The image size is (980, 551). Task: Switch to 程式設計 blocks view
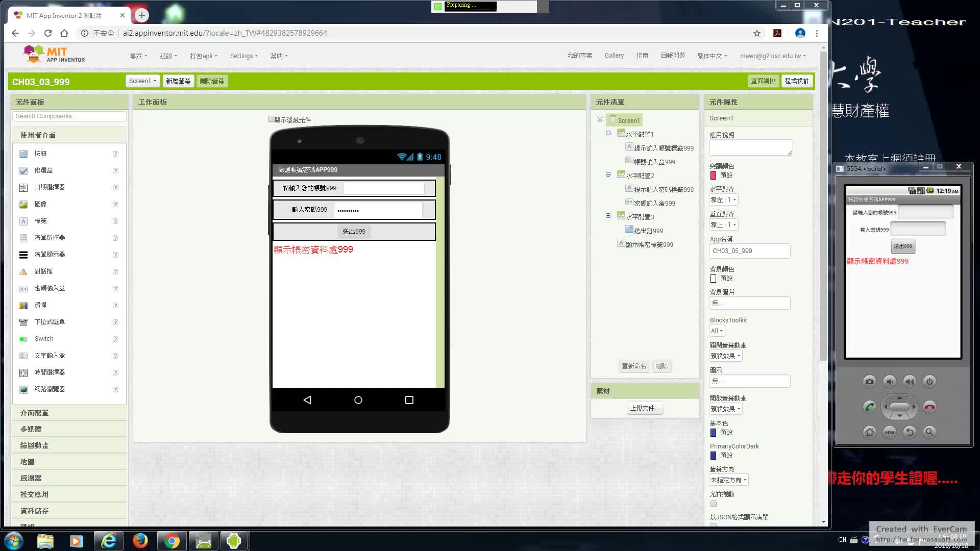click(x=797, y=81)
